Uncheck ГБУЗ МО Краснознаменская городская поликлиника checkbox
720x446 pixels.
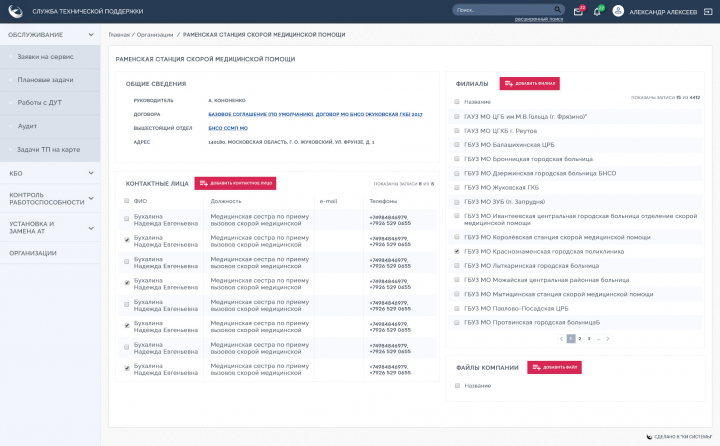coord(457,251)
